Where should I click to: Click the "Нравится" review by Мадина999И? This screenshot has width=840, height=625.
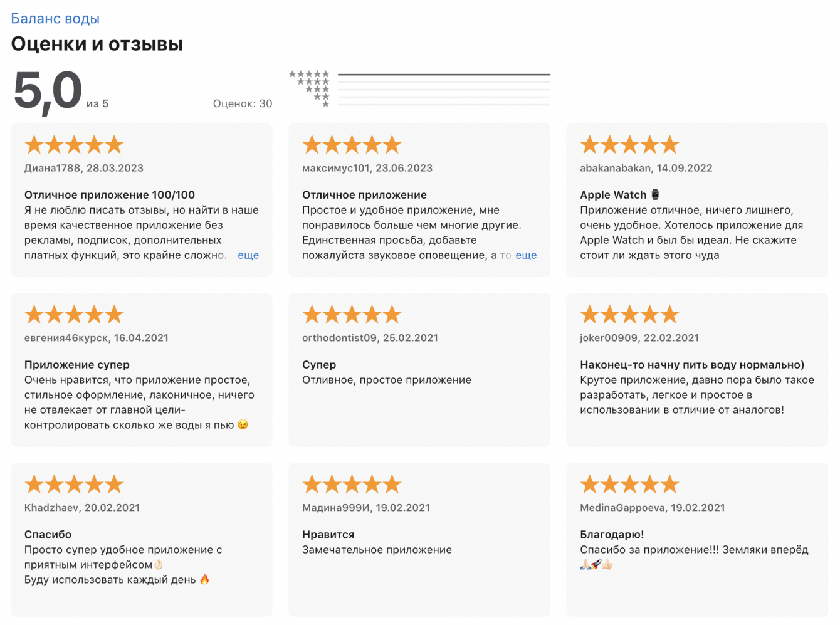click(328, 535)
